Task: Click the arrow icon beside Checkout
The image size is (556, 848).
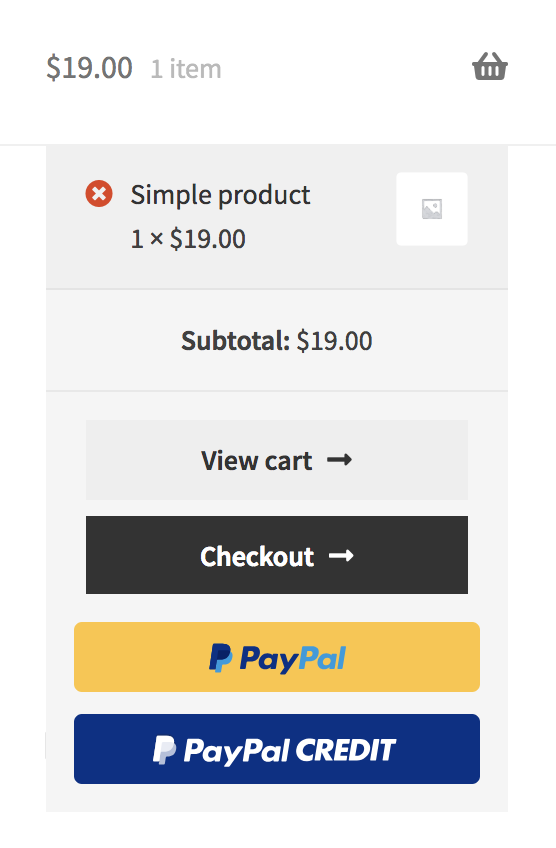Action: [341, 555]
